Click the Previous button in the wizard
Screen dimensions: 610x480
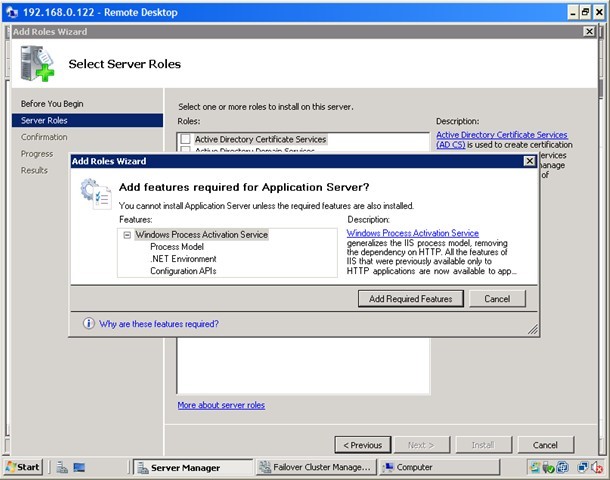pos(363,445)
